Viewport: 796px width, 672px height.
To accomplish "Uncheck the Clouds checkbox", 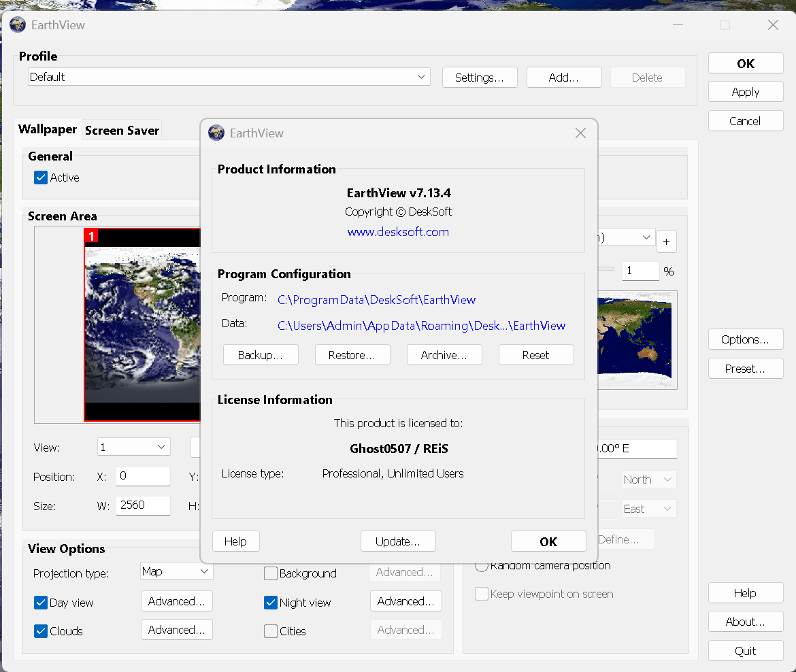I will [41, 631].
